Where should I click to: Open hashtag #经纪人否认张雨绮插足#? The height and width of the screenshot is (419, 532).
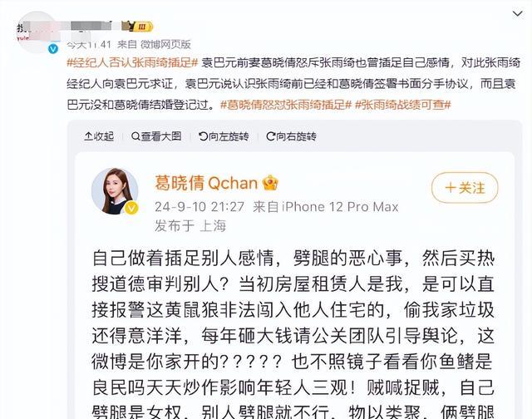coord(132,62)
